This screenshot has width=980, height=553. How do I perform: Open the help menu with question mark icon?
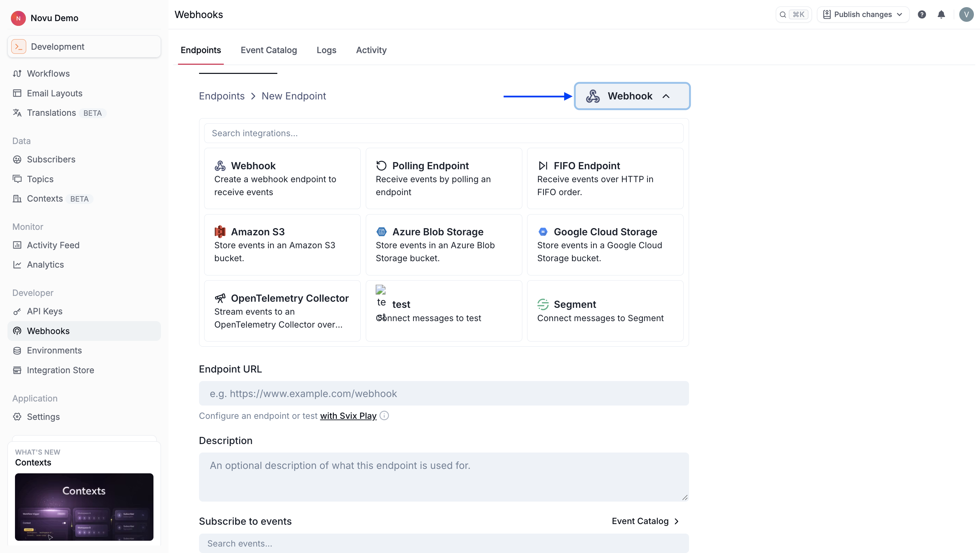922,14
